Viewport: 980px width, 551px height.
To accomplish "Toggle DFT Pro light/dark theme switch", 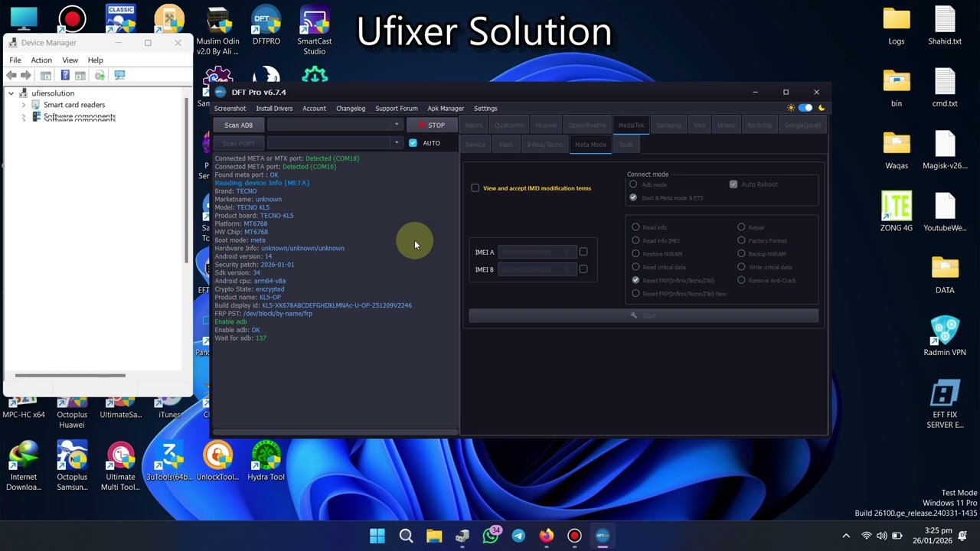I will click(805, 108).
